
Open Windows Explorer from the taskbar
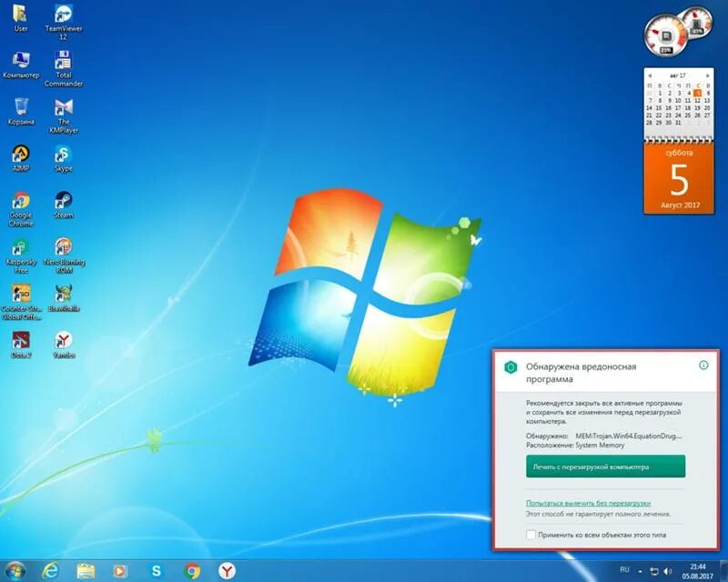pyautogui.click(x=86, y=571)
